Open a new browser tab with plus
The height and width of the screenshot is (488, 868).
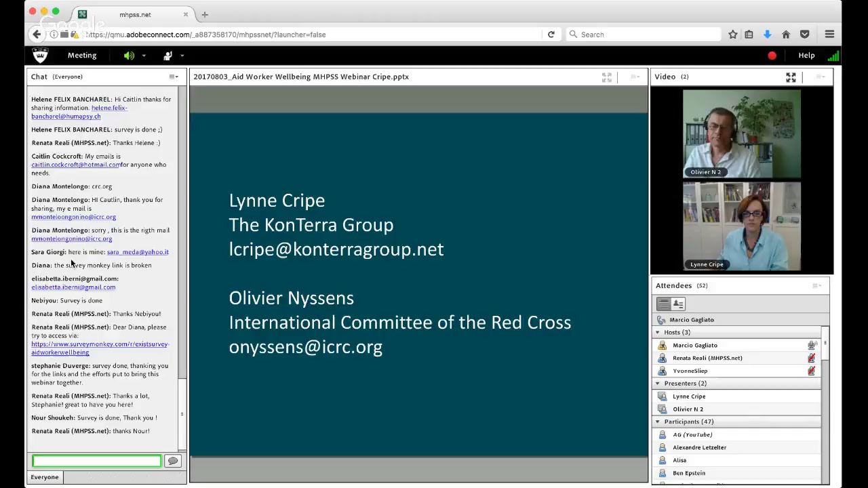click(x=205, y=14)
